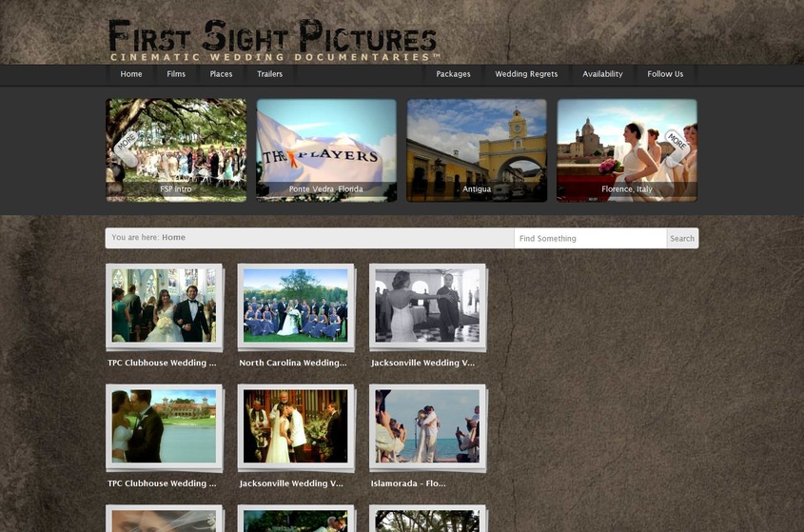The width and height of the screenshot is (804, 532).
Task: Open black-and-white Jacksonville Wedding thumbnail
Action: pos(427,305)
